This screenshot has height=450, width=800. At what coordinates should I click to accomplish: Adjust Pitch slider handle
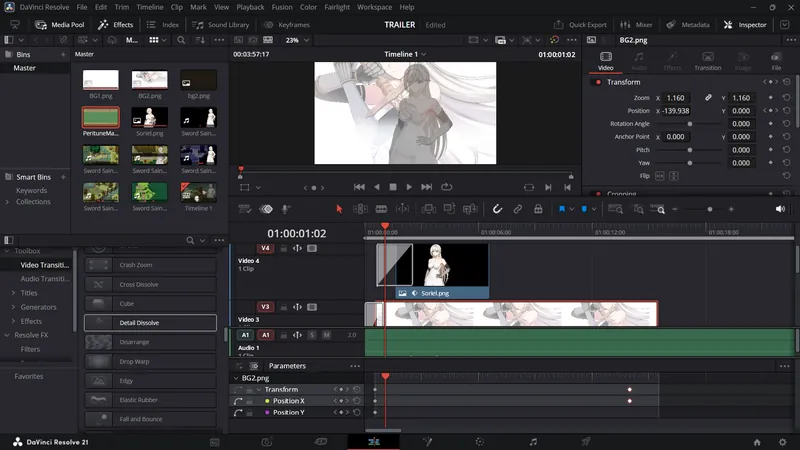690,150
